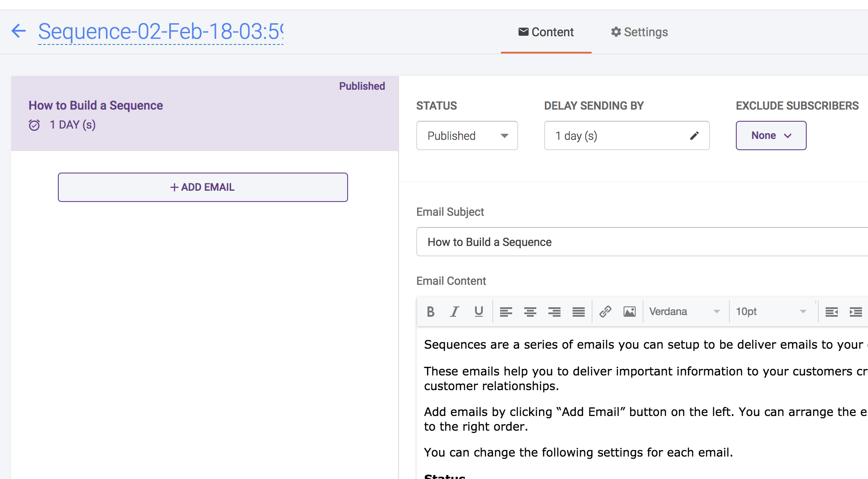This screenshot has height=479, width=868.
Task: Open the 10pt font size dropdown
Action: pyautogui.click(x=771, y=312)
